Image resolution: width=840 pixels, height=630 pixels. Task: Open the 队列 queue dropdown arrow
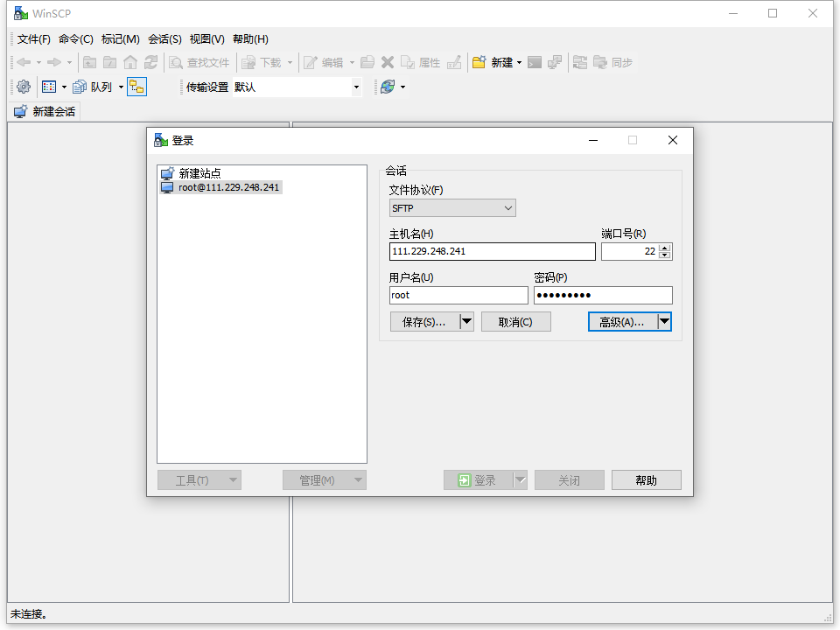click(121, 87)
